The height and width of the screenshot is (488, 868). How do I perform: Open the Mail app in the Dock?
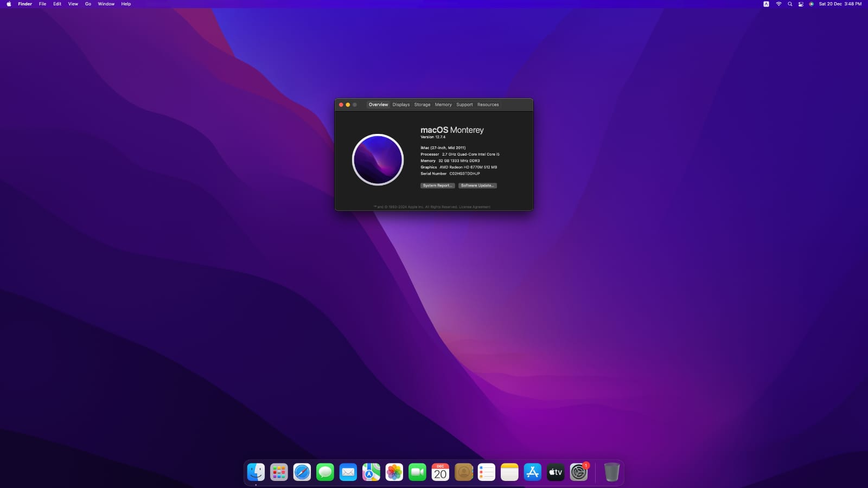pyautogui.click(x=348, y=472)
